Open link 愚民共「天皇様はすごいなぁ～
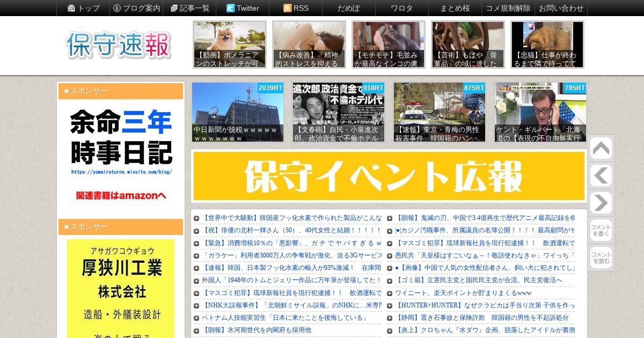 point(485,255)
